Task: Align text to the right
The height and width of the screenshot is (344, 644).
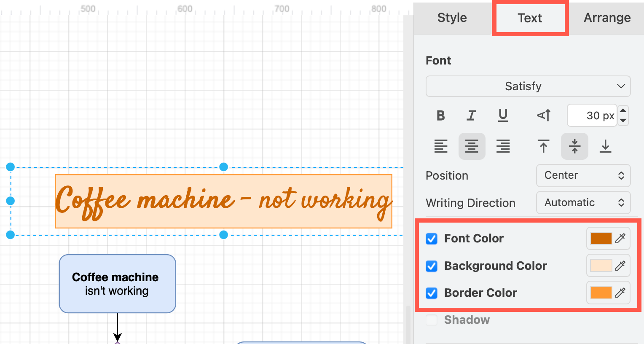Action: click(503, 146)
